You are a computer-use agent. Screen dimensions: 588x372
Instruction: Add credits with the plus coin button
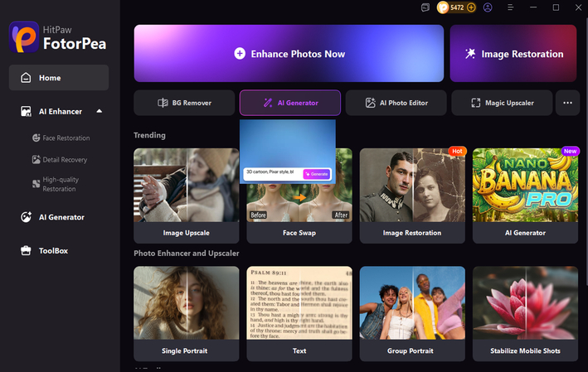pyautogui.click(x=471, y=7)
